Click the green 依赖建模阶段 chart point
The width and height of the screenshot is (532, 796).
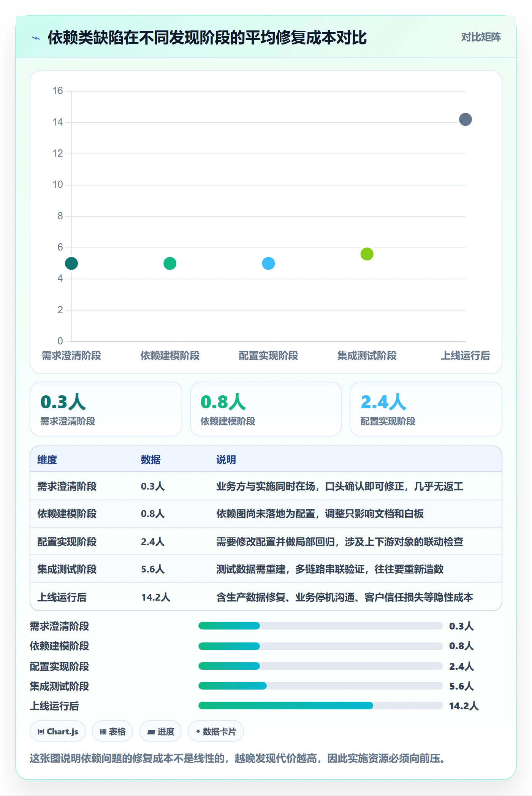click(170, 263)
